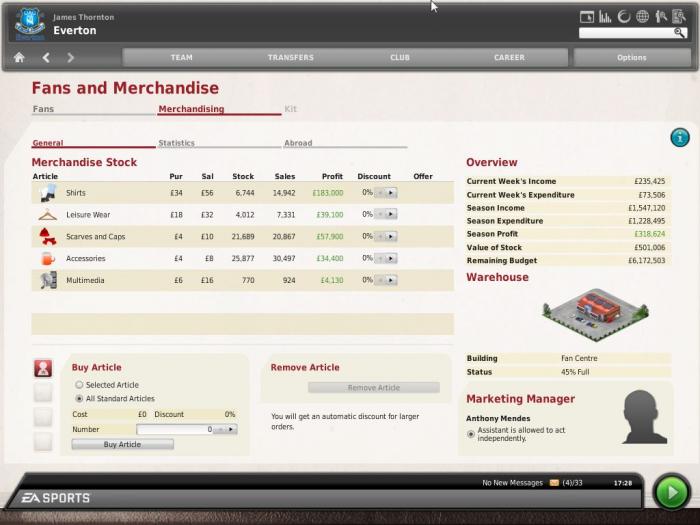Click the Buy Article button
Screen dimensions: 700x525
click(122, 444)
